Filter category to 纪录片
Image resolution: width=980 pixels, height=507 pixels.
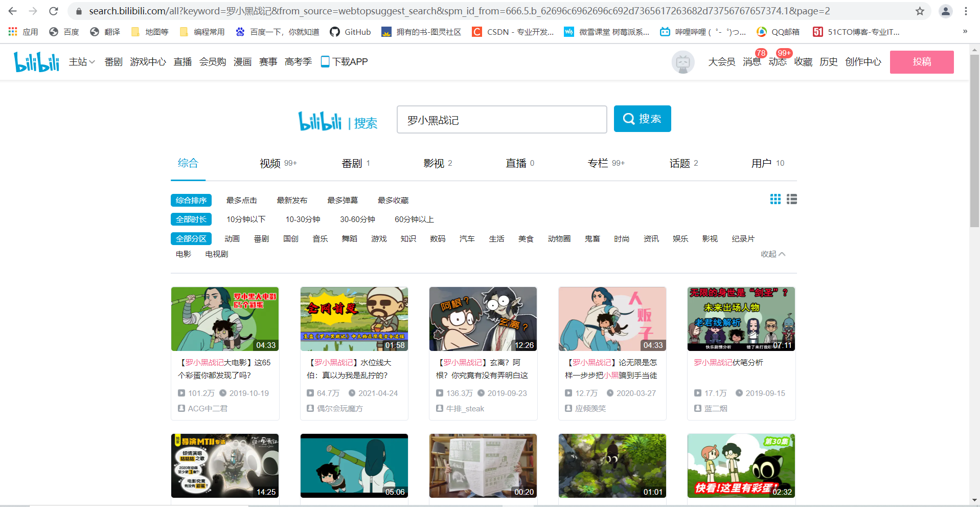click(743, 238)
